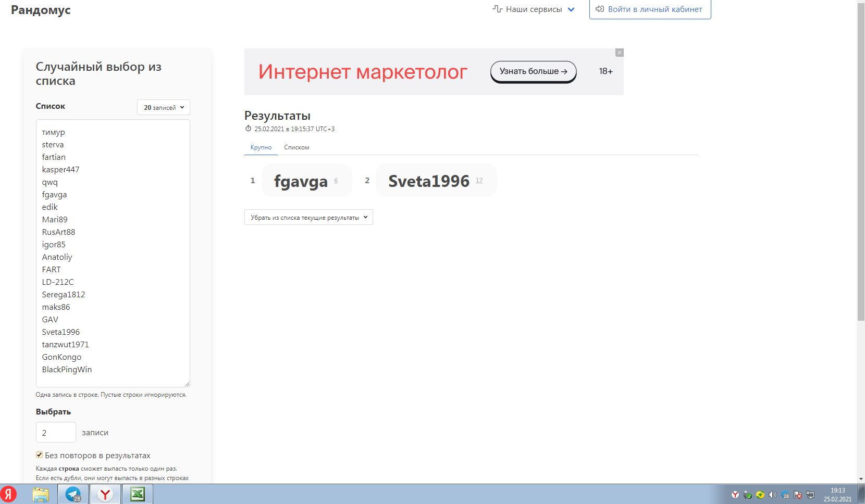The image size is (865, 504).
Task: Toggle Без повторов в результатах checkbox
Action: (39, 455)
